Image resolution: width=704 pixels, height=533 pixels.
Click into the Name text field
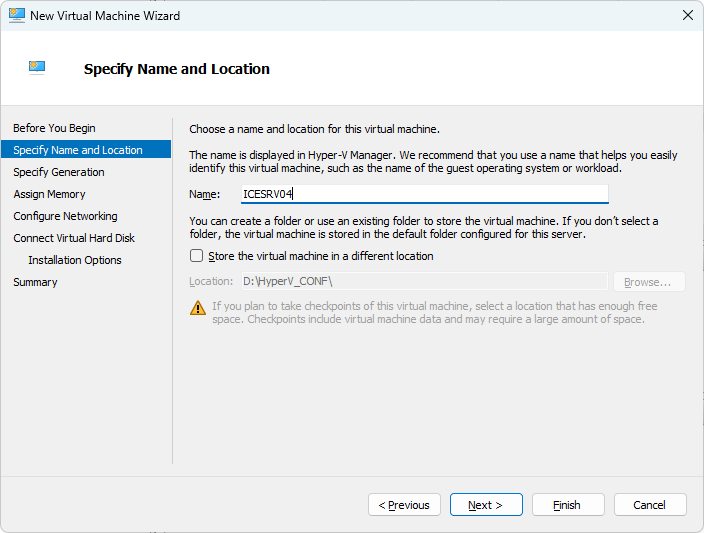pyautogui.click(x=424, y=194)
